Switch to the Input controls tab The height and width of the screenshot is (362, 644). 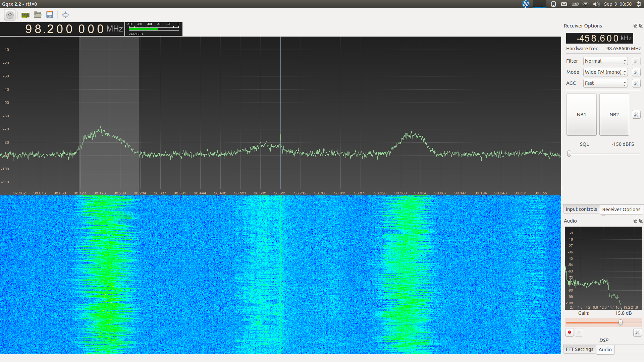[581, 209]
